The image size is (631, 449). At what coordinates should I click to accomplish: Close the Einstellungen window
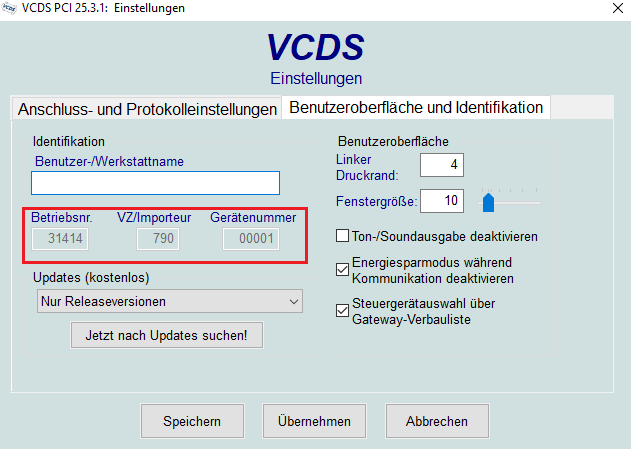[618, 8]
